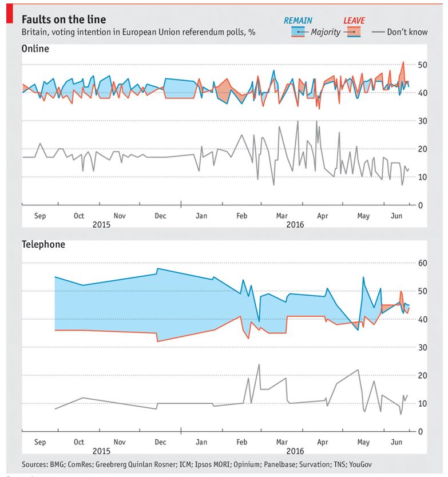Click the Mar label on Online chart axis

[282, 216]
